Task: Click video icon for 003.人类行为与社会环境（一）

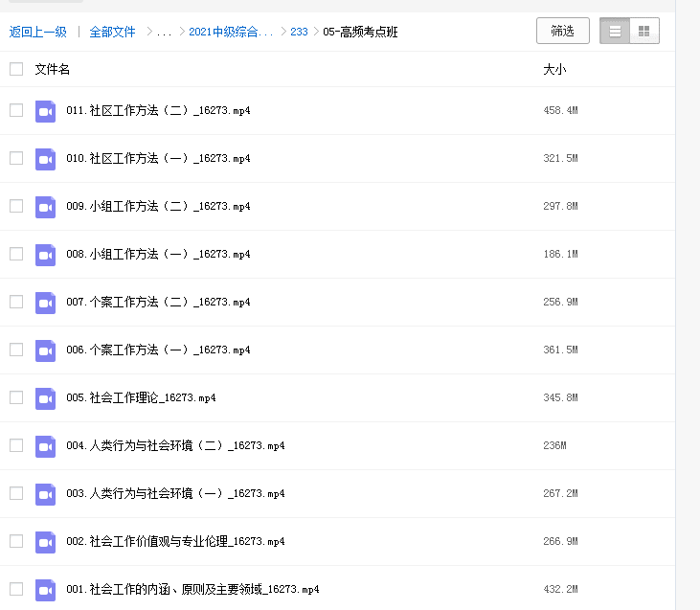Action: 46,494
